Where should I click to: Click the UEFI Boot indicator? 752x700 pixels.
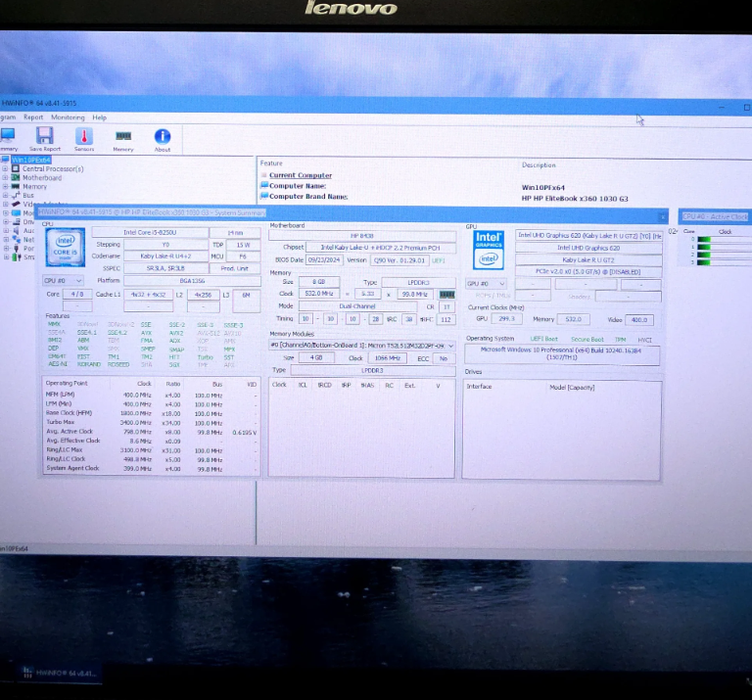[543, 339]
